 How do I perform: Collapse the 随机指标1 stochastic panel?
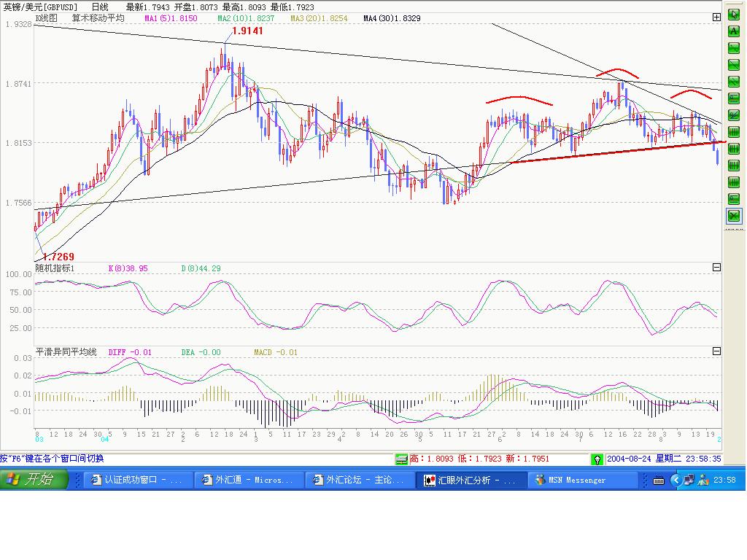[716, 268]
